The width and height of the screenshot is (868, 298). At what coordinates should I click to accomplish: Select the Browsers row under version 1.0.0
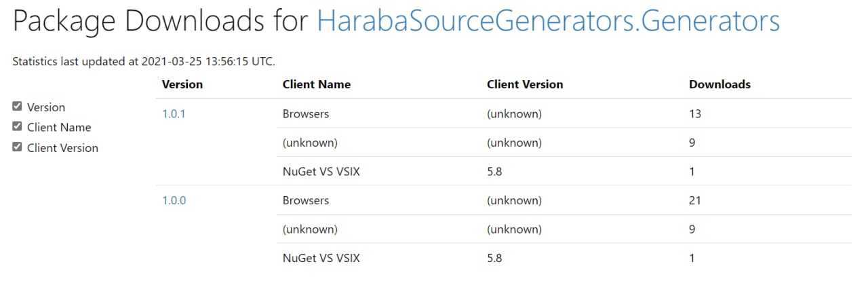(x=564, y=200)
